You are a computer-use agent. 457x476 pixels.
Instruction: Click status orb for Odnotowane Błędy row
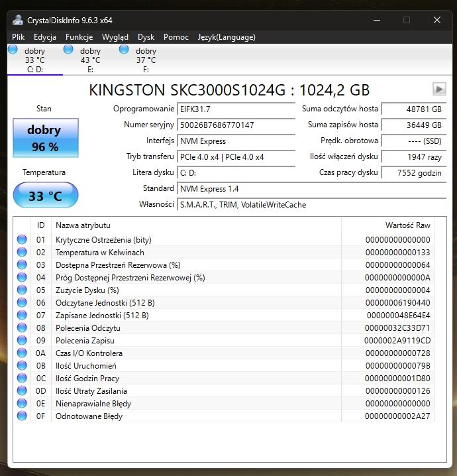tap(22, 416)
